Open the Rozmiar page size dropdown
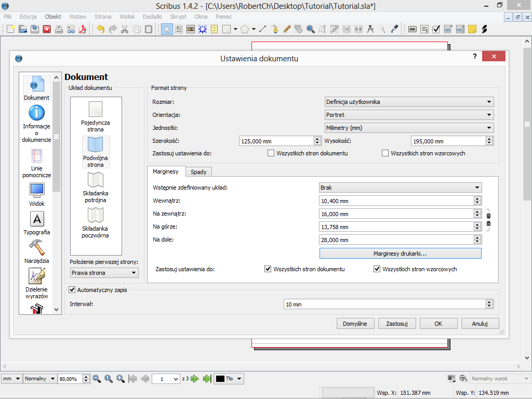532x399 pixels. 408,102
